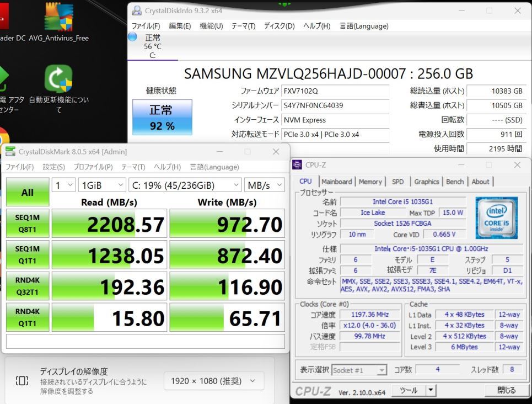Click the CrystalDiskMark title bar app icon
The width and height of the screenshot is (532, 404).
pyautogui.click(x=10, y=152)
